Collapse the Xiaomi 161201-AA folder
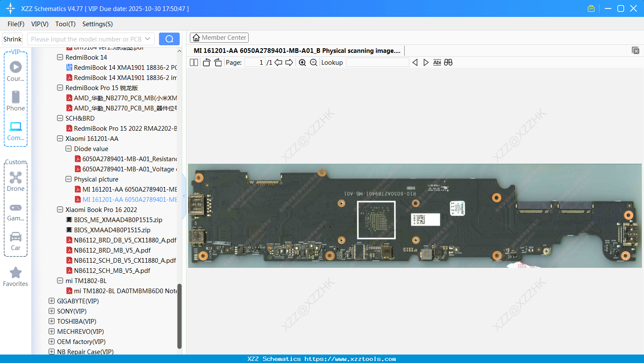 [x=60, y=138]
